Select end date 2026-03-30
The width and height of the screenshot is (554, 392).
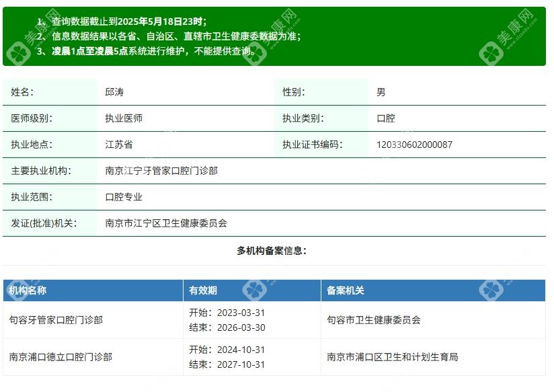point(241,327)
